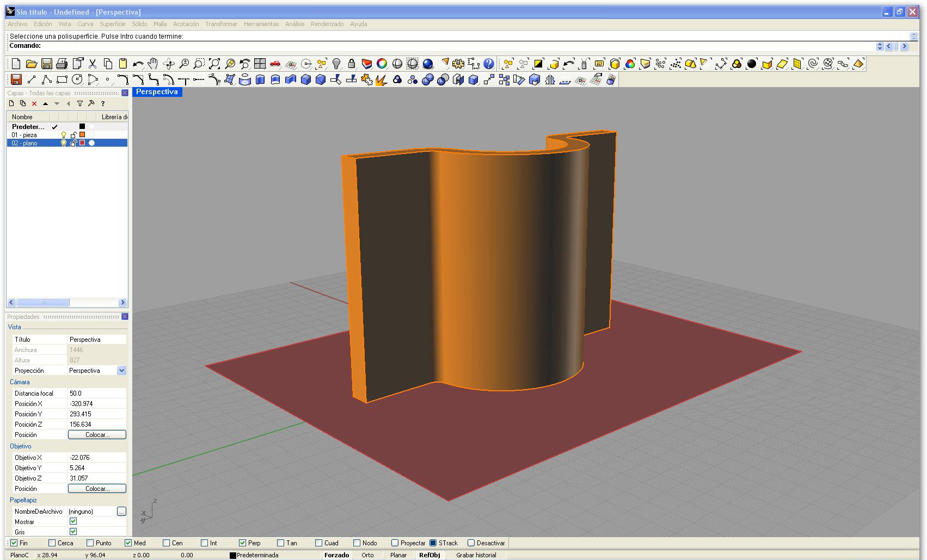Click the layer filter funnel icon

point(80,103)
